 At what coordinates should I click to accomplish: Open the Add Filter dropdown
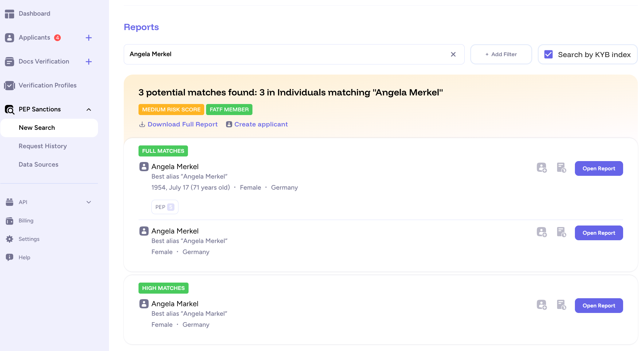click(x=501, y=54)
